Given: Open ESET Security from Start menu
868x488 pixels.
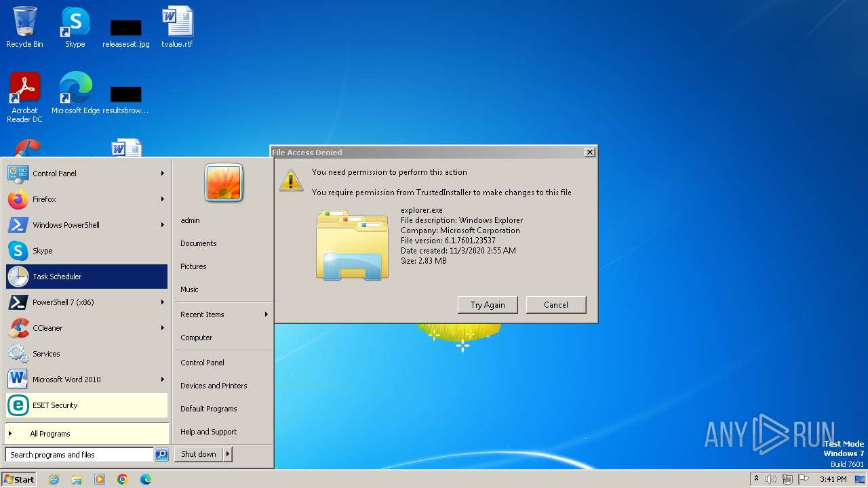Looking at the screenshot, I should point(87,405).
